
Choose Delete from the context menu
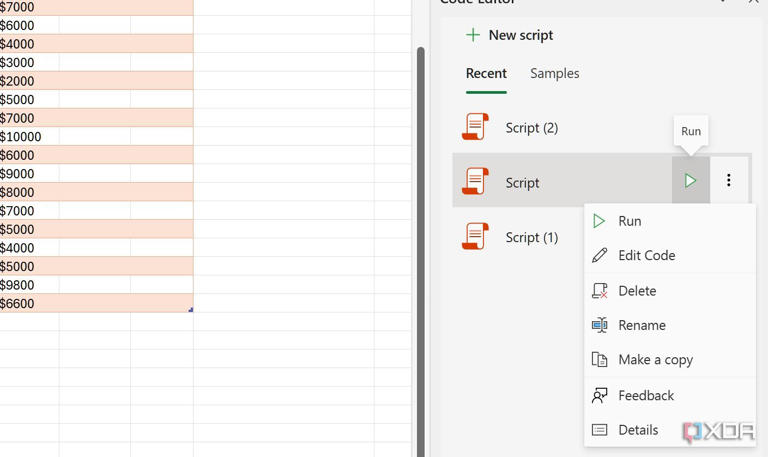point(670,290)
